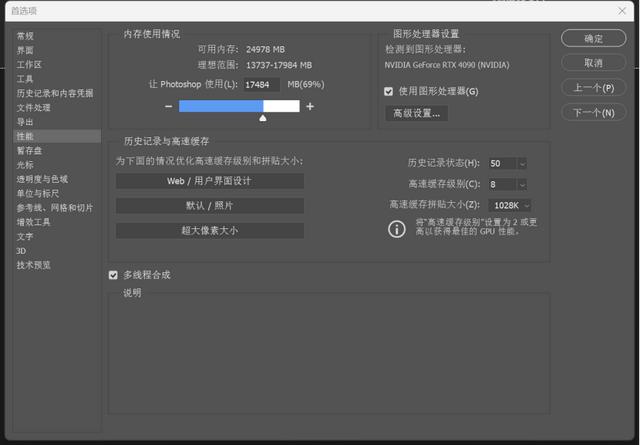Toggle 多线程合成 checkbox
This screenshot has width=640, height=445.
tap(113, 275)
